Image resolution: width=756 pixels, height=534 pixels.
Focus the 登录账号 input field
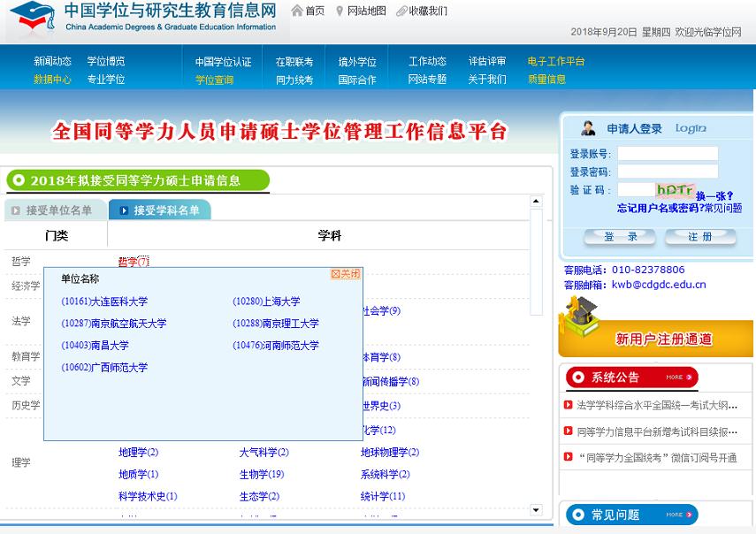(668, 154)
